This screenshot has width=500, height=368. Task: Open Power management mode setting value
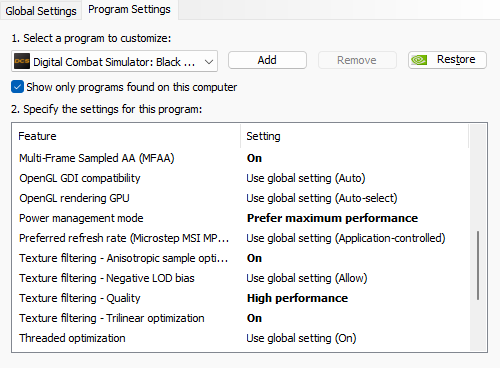point(332,218)
